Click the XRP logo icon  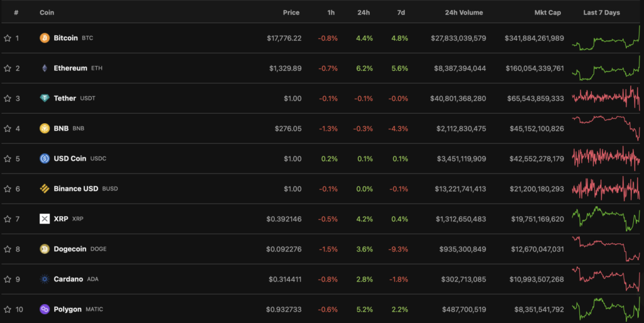(x=45, y=219)
